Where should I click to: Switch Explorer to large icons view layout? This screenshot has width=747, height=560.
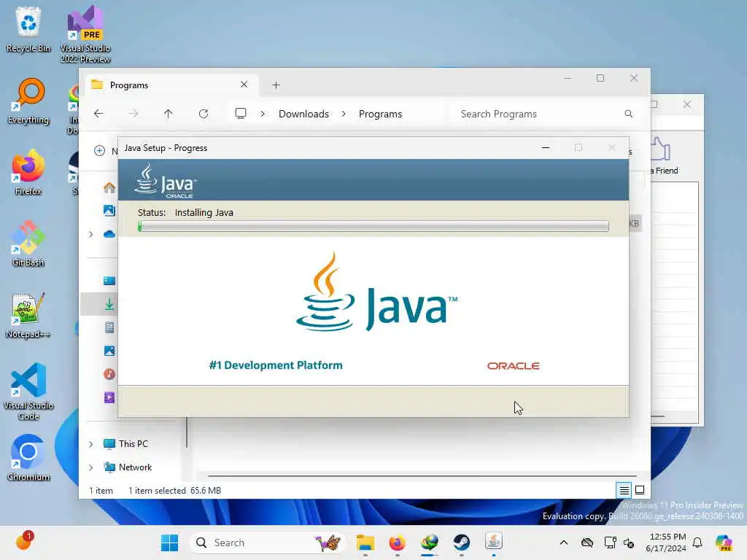pos(640,490)
